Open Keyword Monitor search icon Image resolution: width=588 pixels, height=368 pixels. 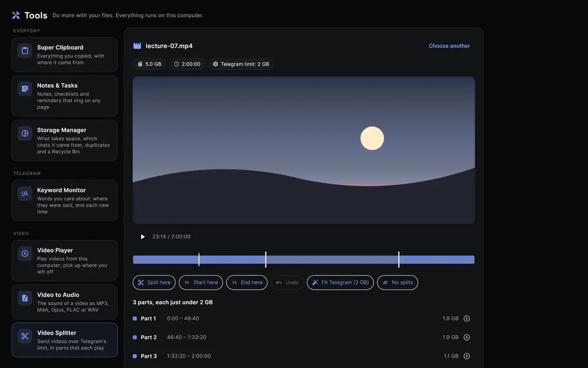[x=25, y=193]
